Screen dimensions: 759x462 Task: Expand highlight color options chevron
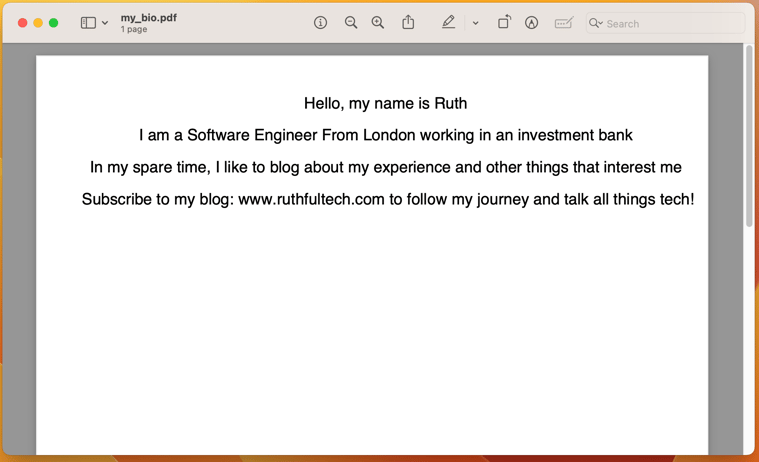click(475, 23)
